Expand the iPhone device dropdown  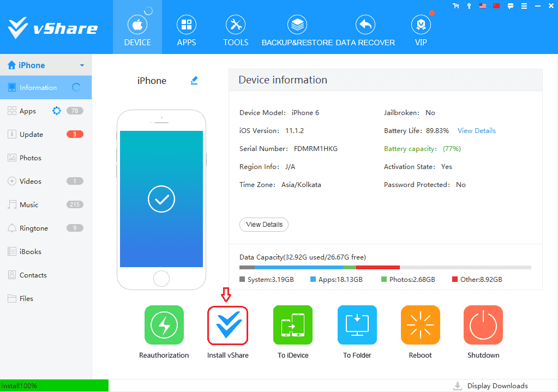pyautogui.click(x=82, y=65)
